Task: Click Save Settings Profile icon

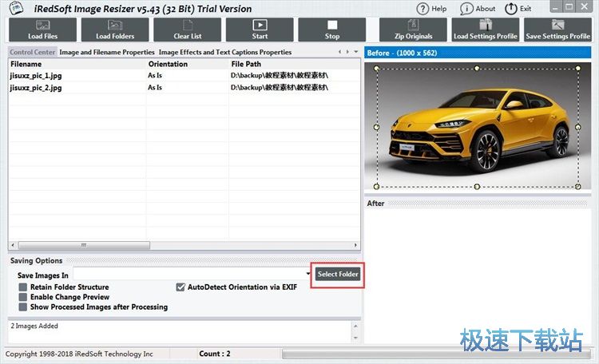Action: coord(557,30)
